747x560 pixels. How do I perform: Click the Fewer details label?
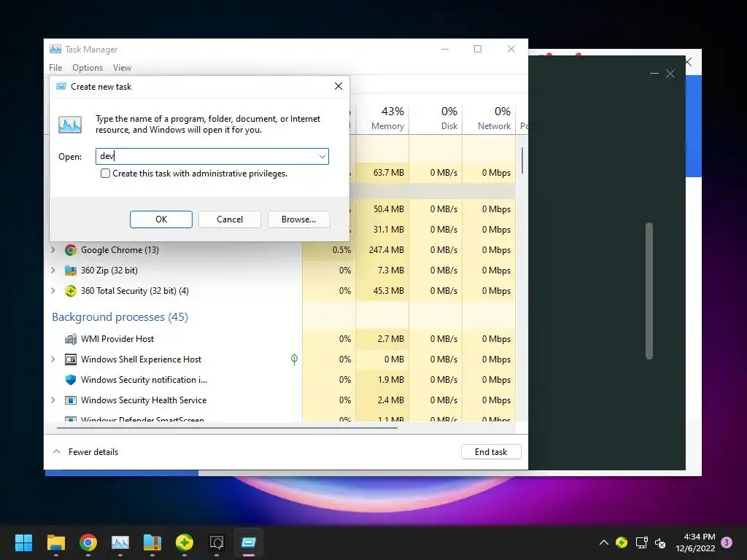pos(93,452)
